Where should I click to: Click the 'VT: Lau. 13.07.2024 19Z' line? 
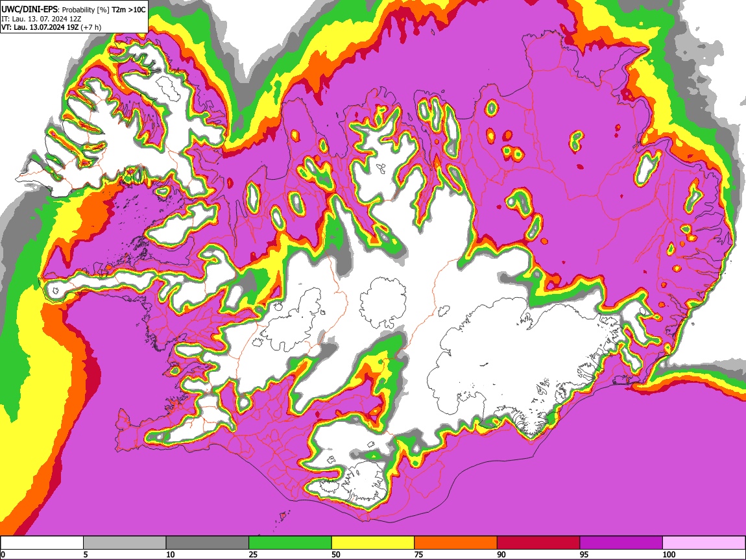[40, 27]
